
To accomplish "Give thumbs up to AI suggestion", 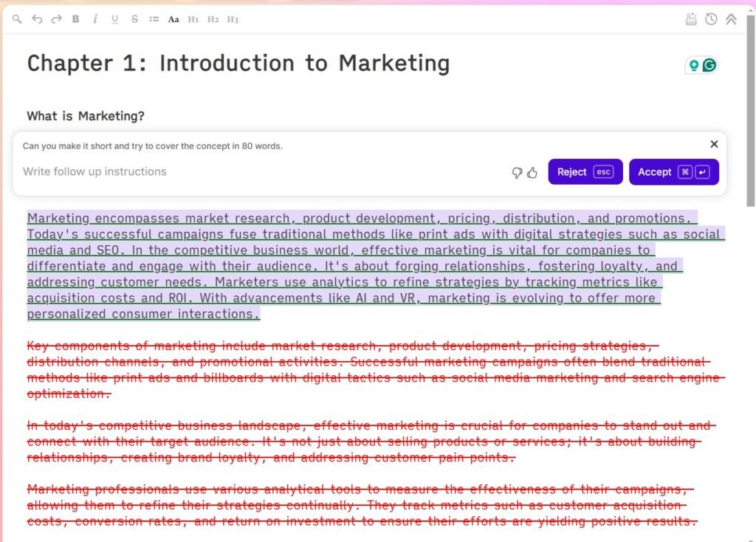I will coord(532,173).
